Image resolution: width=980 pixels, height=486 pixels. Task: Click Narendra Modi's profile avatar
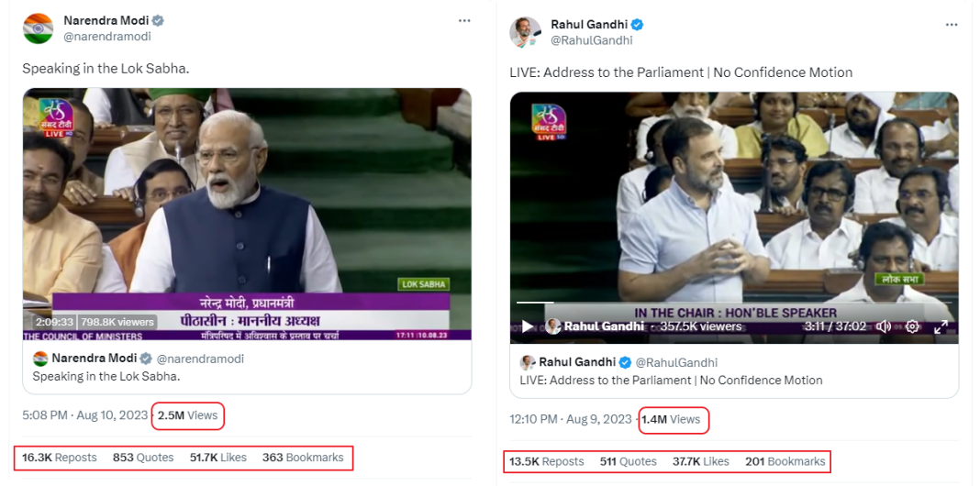pos(38,28)
